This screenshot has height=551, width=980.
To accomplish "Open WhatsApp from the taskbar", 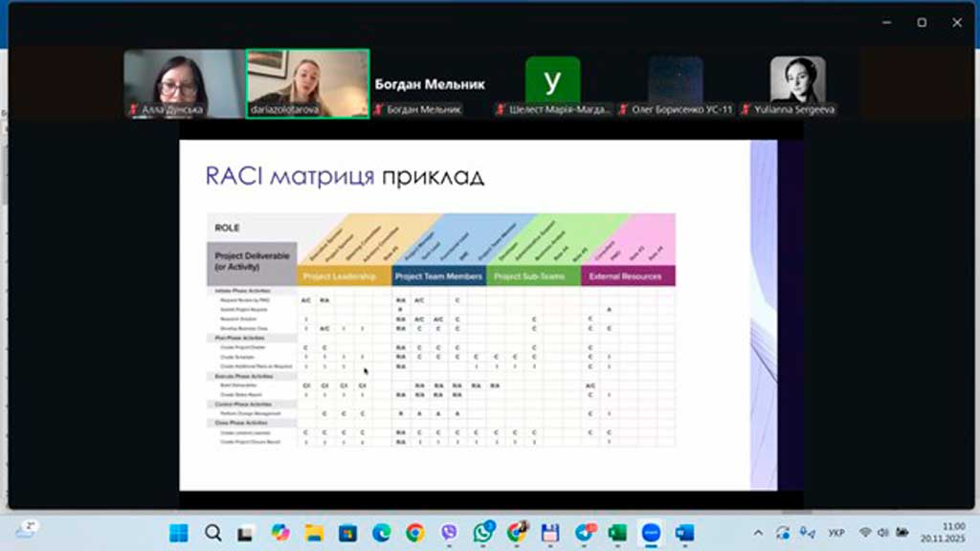I will point(482,532).
